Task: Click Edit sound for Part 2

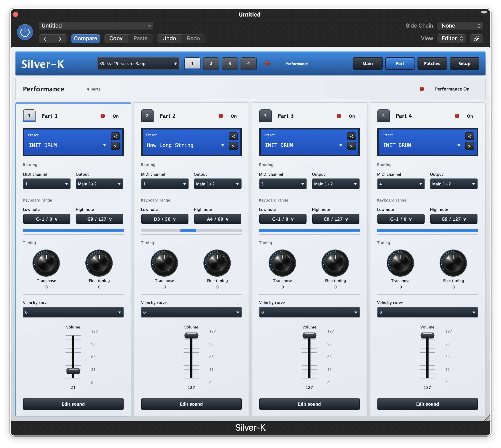Action: pos(191,404)
